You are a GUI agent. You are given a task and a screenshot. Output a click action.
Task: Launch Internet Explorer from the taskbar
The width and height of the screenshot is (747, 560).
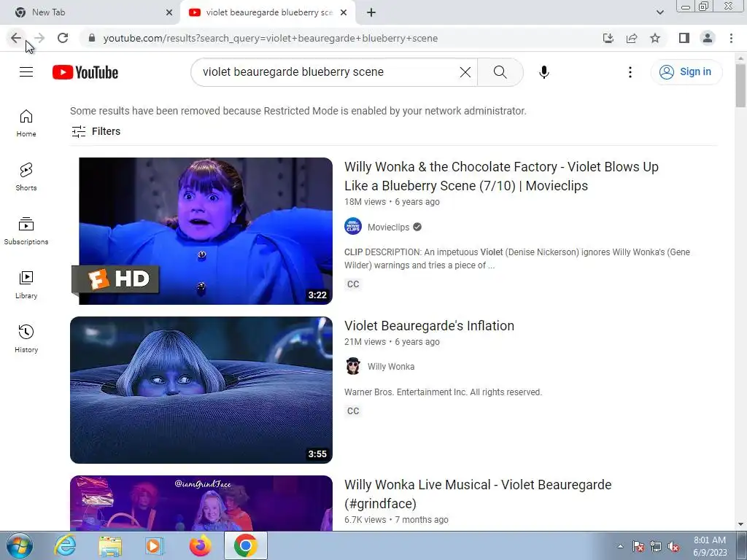tap(65, 545)
